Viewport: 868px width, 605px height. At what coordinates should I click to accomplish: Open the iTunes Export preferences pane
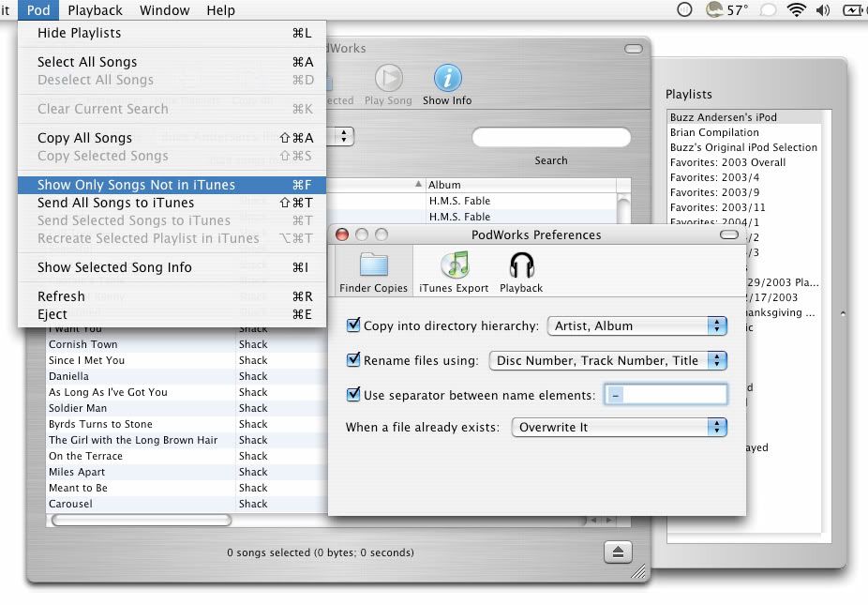click(454, 271)
